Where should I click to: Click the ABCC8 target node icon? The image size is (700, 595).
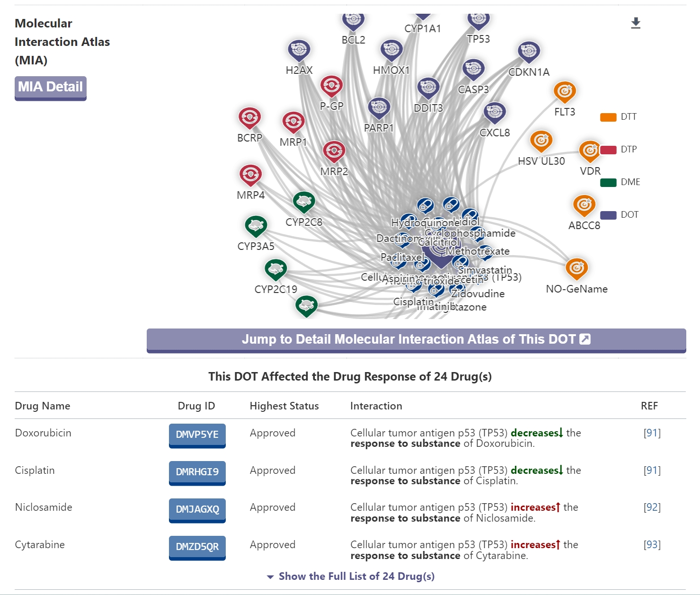pos(584,205)
